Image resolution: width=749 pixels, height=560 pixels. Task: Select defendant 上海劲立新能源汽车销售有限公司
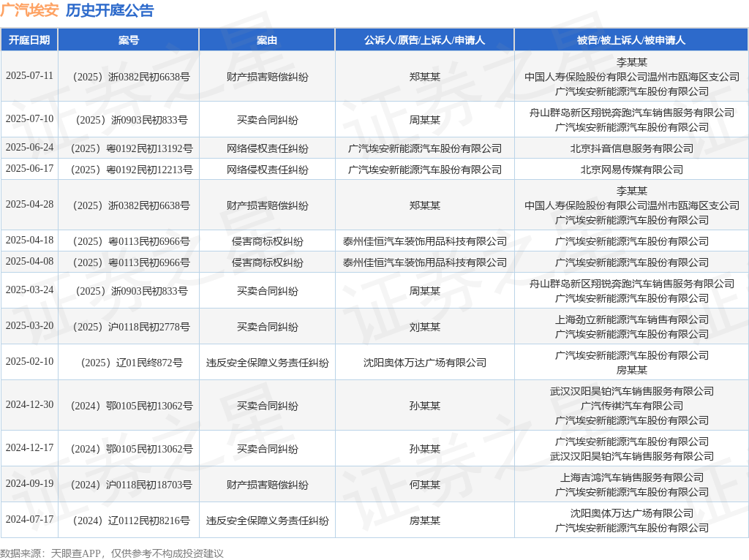pyautogui.click(x=631, y=320)
